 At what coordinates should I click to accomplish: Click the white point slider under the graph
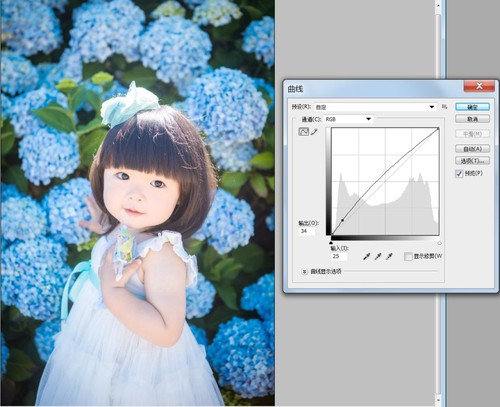pos(439,243)
